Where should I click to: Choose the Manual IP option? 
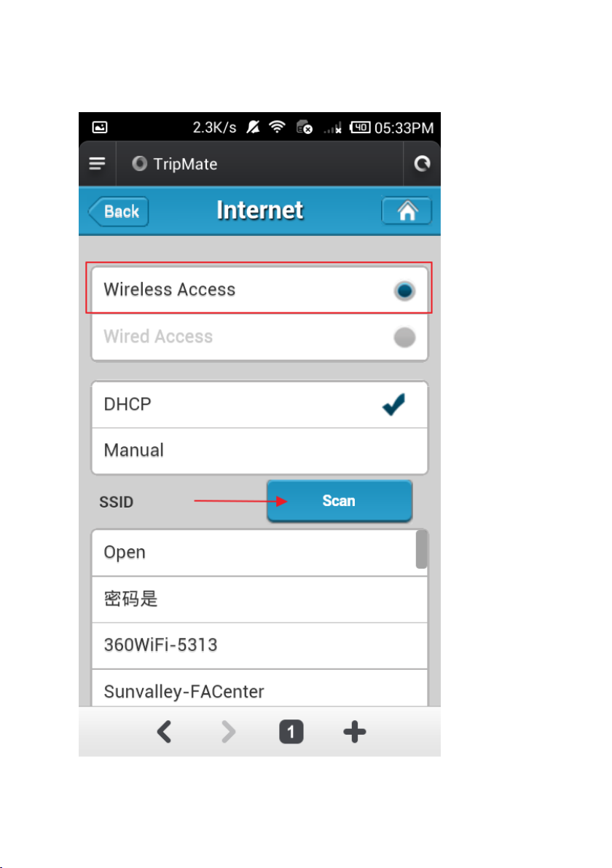(x=260, y=451)
